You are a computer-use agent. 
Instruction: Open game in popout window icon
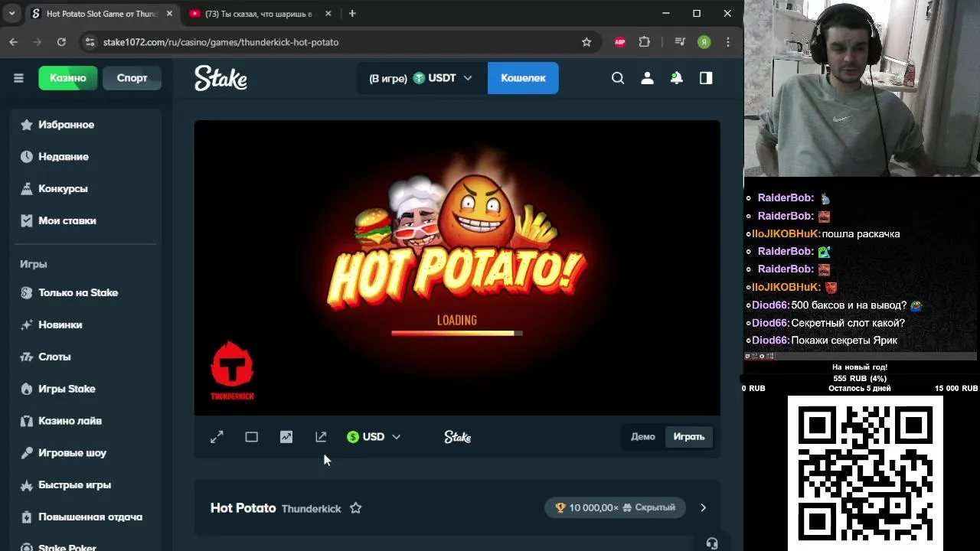click(321, 437)
